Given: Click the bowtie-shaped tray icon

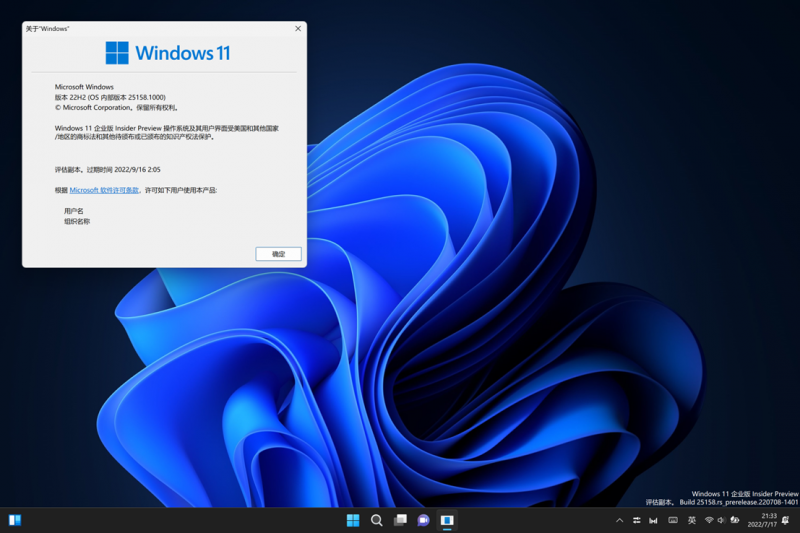Looking at the screenshot, I should 653,520.
